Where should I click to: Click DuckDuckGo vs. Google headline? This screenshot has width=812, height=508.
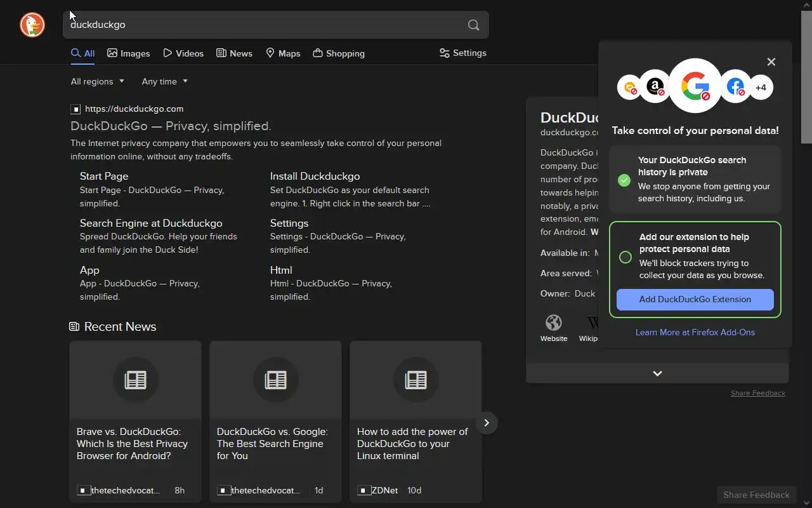(272, 443)
